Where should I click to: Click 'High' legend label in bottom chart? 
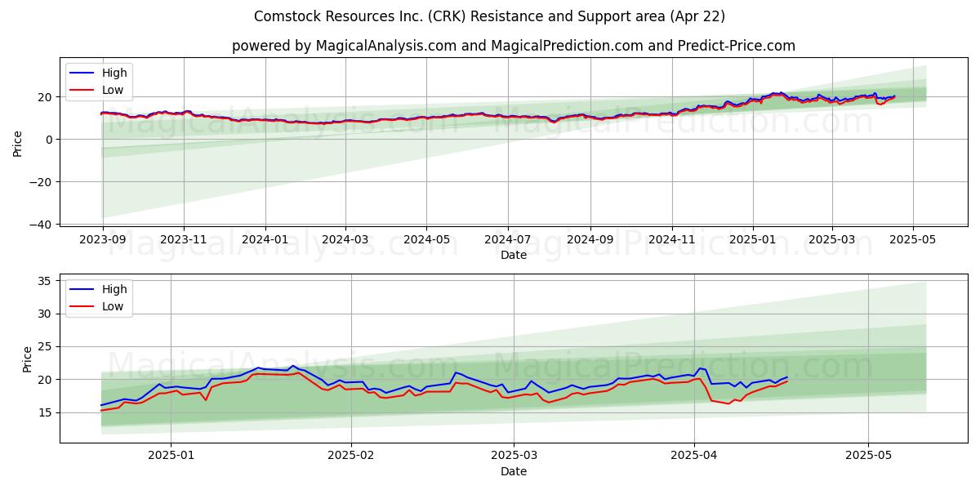tap(114, 289)
